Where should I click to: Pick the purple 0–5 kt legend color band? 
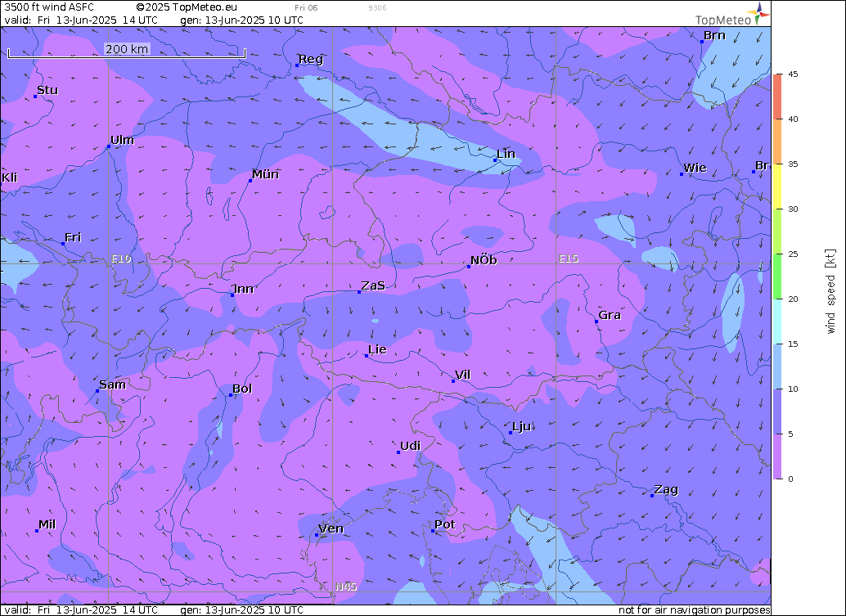(777, 456)
